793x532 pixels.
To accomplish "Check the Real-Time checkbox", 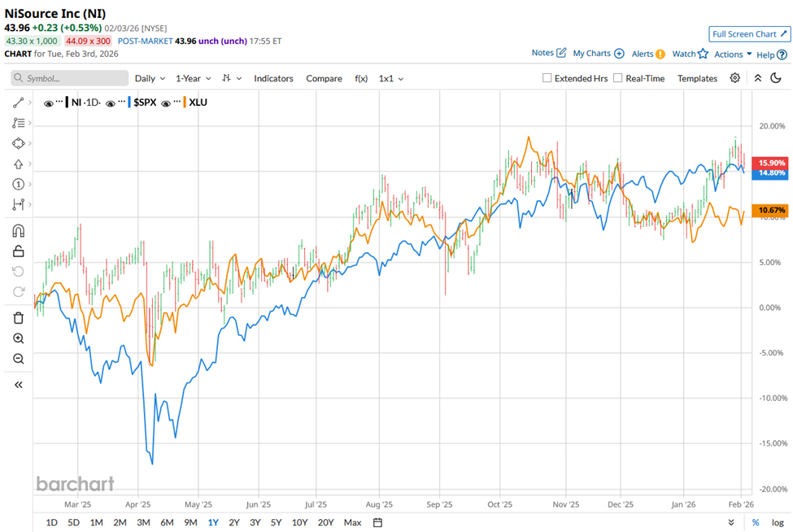I will point(618,78).
